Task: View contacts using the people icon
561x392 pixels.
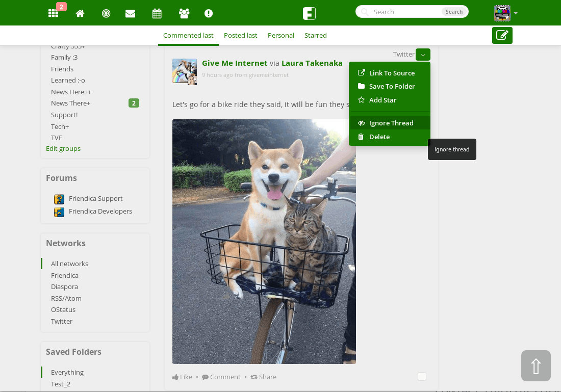Action: pyautogui.click(x=184, y=13)
